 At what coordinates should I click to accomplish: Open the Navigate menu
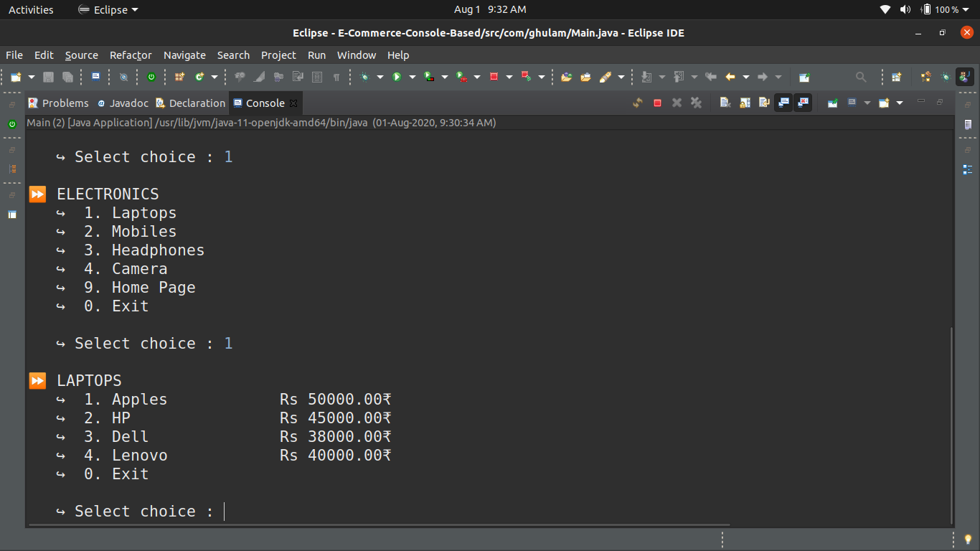[x=184, y=55]
